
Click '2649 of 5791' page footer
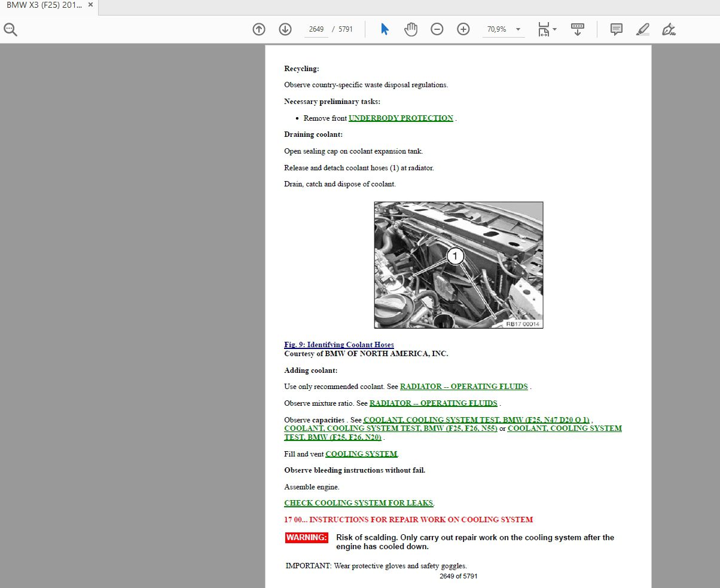point(458,577)
